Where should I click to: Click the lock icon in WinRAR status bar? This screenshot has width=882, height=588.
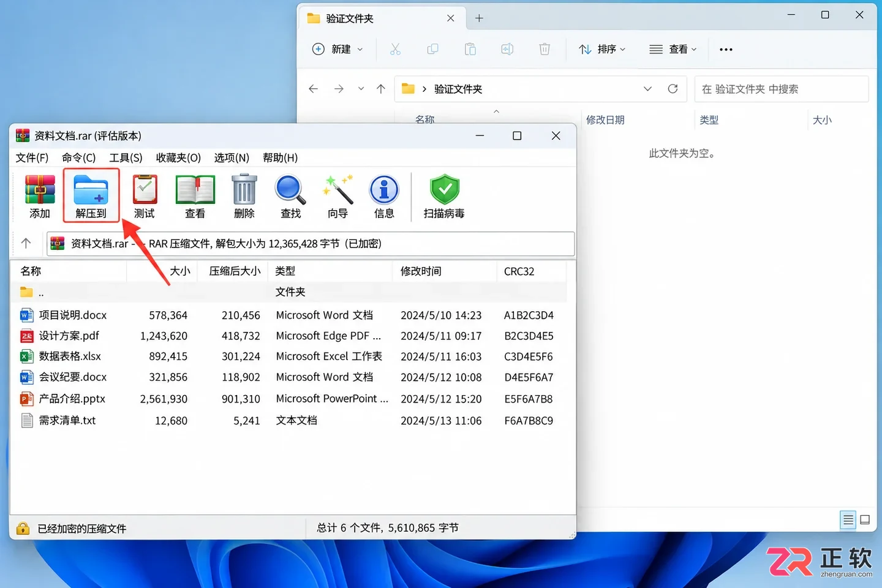click(23, 528)
